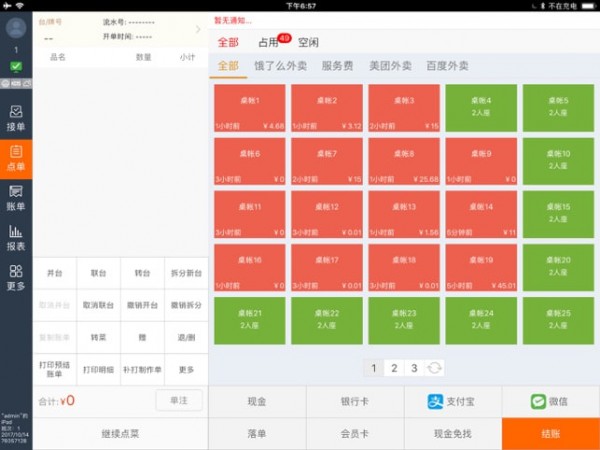Image resolution: width=600 pixels, height=450 pixels.
Task: Pay with 微信 WeChat icon button
Action: point(551,401)
